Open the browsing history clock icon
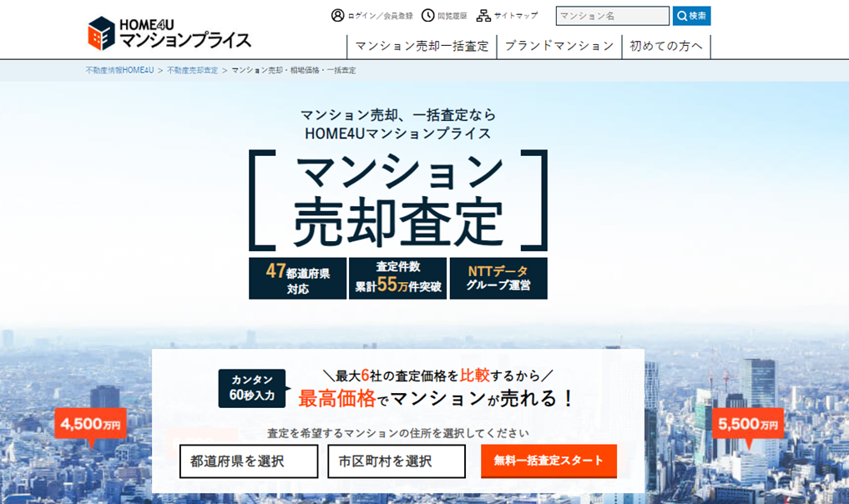 pyautogui.click(x=427, y=16)
